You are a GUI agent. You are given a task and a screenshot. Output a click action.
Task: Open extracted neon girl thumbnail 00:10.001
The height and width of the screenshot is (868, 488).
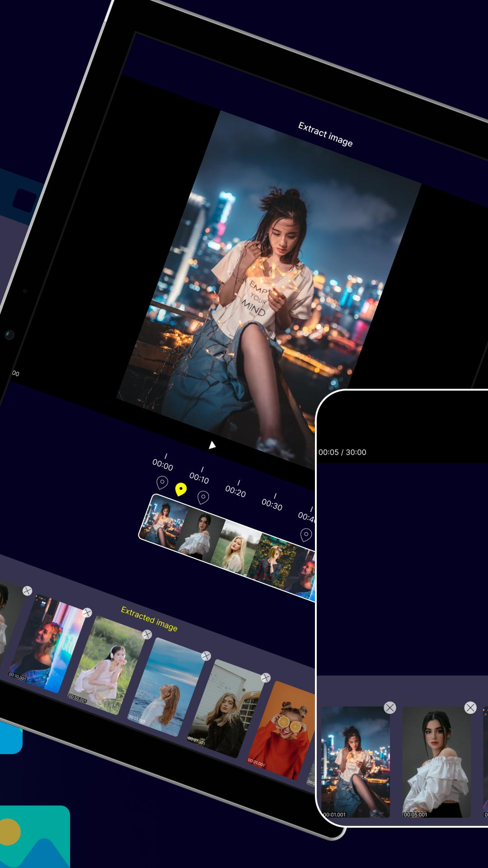point(47,645)
